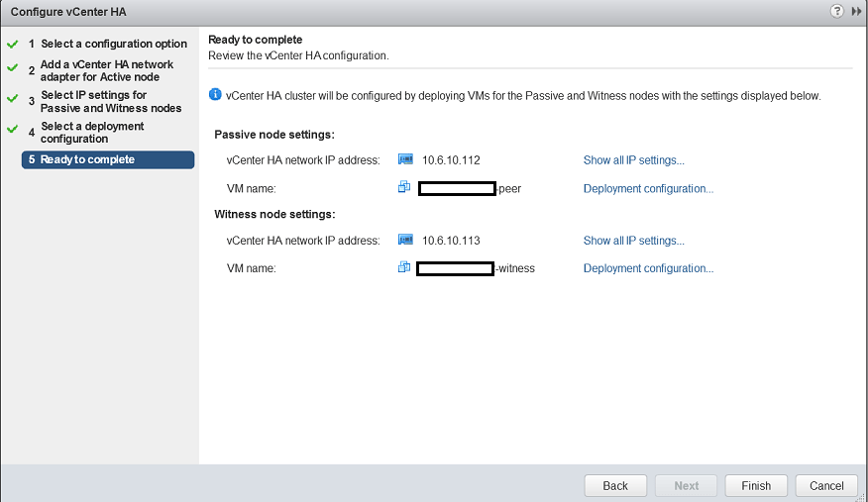Open the help icon in the title bar
This screenshot has width=868, height=502.
point(837,11)
